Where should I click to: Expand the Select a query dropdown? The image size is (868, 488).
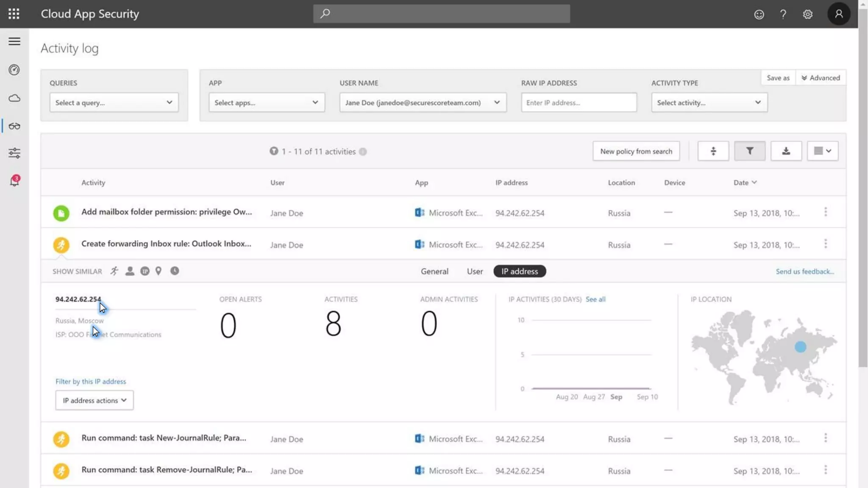(x=114, y=103)
